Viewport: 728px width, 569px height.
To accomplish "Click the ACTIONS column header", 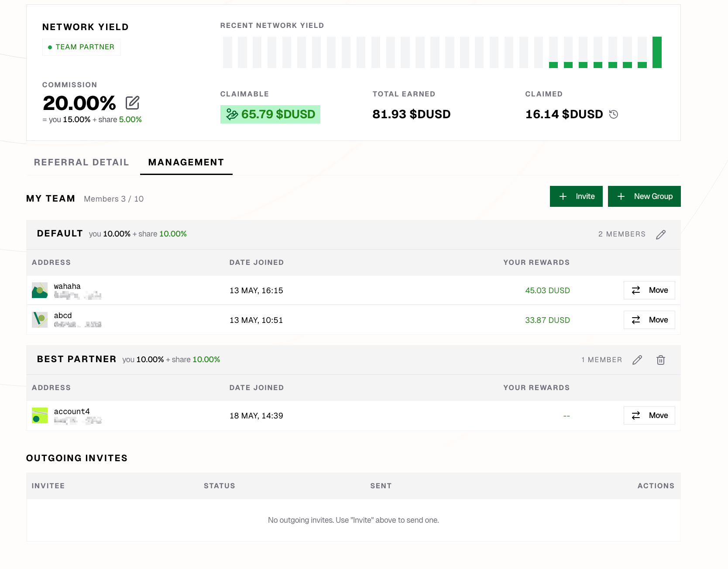I will tap(656, 486).
